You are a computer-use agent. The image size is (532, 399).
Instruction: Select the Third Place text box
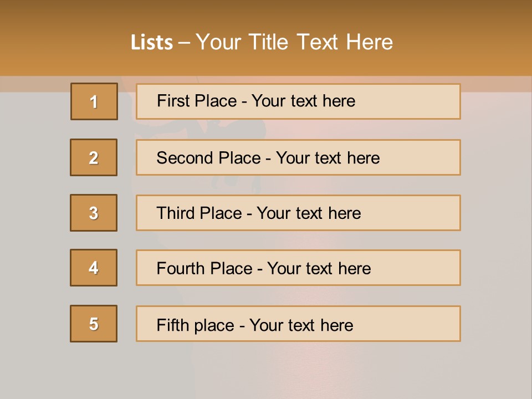coord(298,213)
